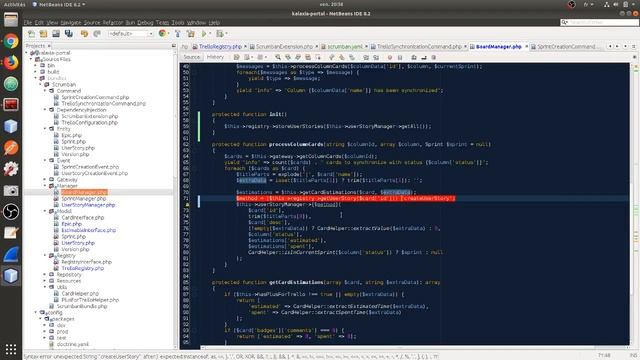Collapse the Scrumban folder in tree

coord(40,84)
